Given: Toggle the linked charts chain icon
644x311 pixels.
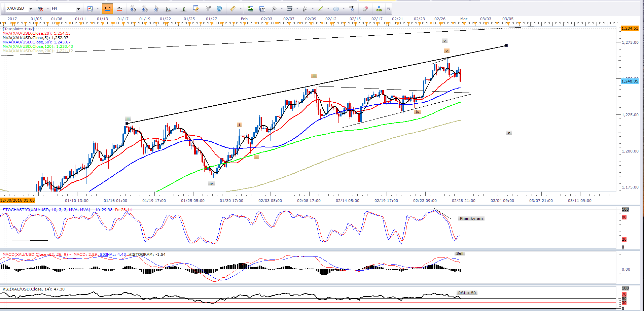Looking at the screenshot, I should 40,8.
